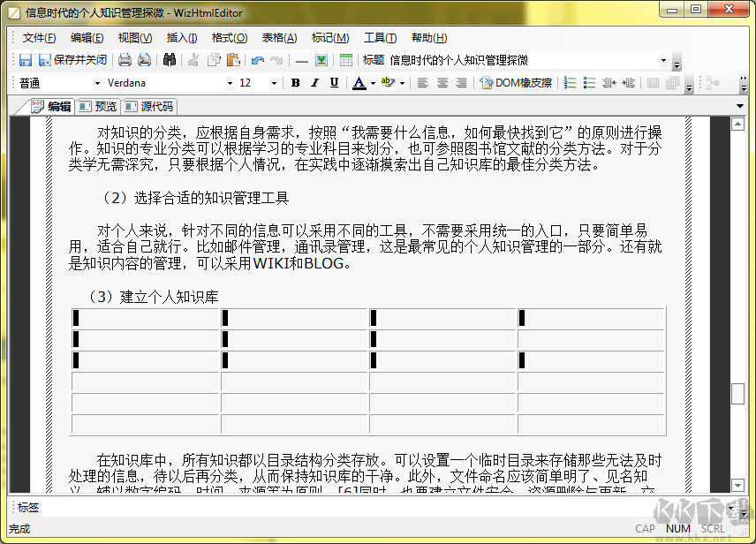The image size is (756, 544).
Task: Open Print Preview icon
Action: [144, 60]
